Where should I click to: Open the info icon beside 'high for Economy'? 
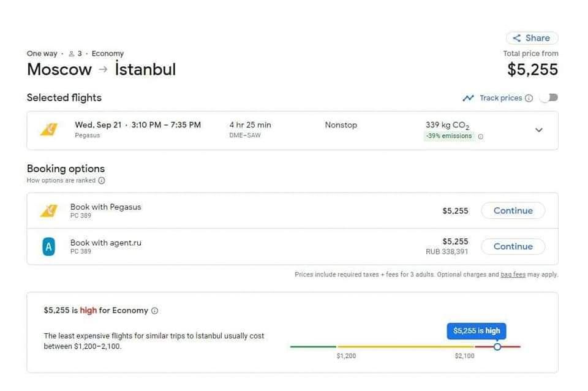click(x=154, y=311)
